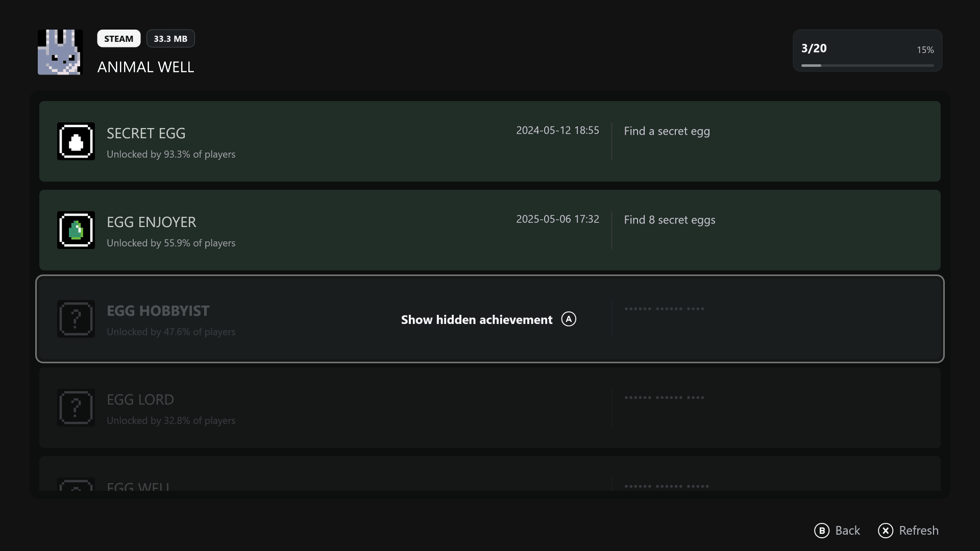
Task: Open the ANIMAL WELL title heading
Action: tap(145, 67)
